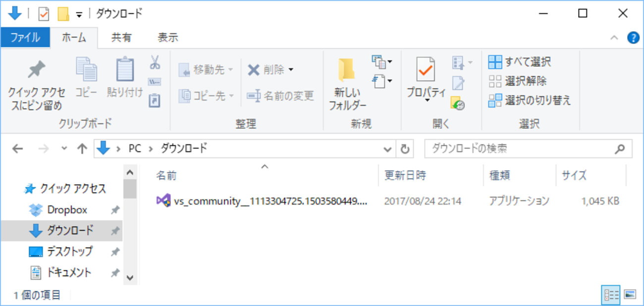Image resolution: width=644 pixels, height=306 pixels.
Task: Select ダウンロード in navigation pane
Action: [x=61, y=231]
